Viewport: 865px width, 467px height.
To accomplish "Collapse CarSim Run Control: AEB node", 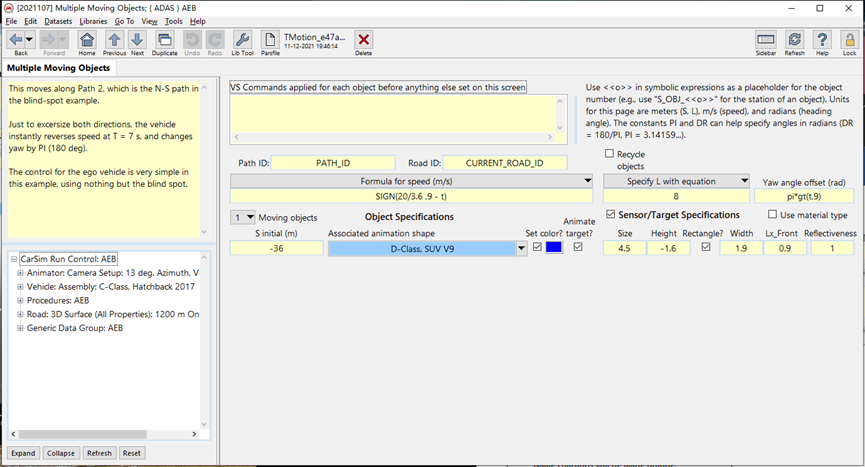I will 14,259.
